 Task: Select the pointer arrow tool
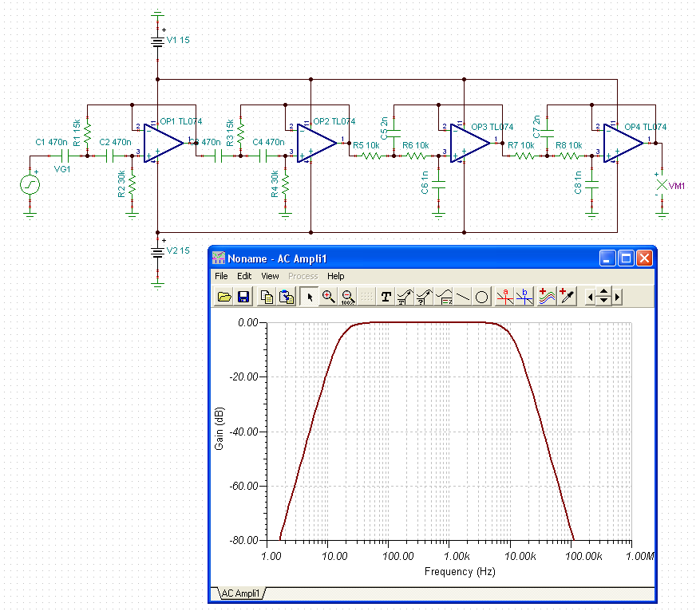point(309,297)
